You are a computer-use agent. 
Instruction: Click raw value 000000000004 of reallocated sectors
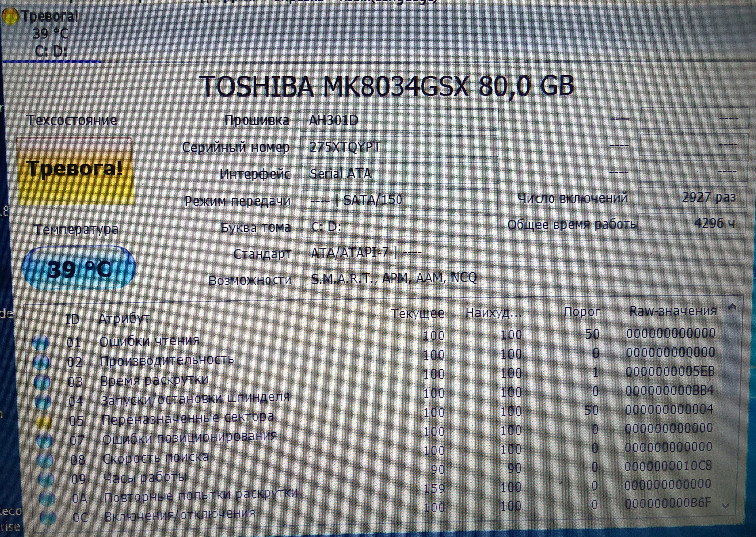tap(669, 409)
